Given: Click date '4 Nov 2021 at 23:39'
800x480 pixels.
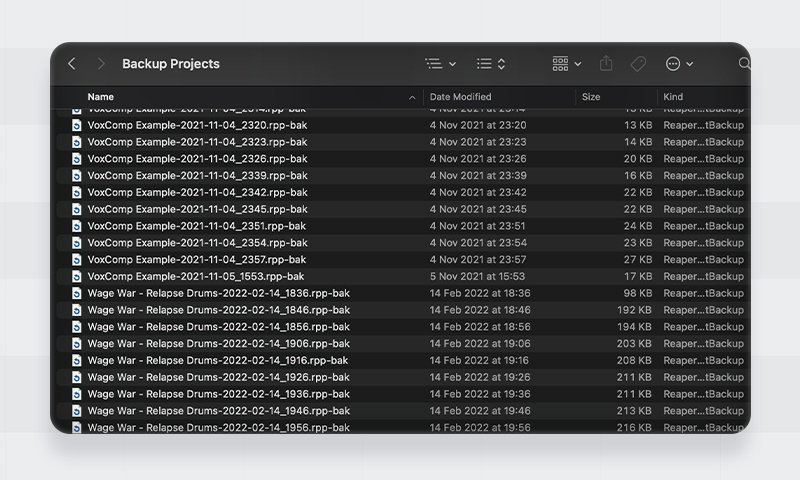Looking at the screenshot, I should (x=478, y=175).
